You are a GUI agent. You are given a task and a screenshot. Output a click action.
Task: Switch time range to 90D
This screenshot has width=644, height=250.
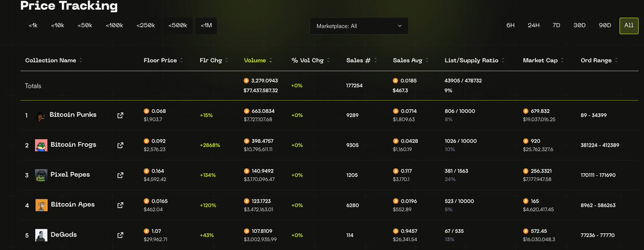(x=605, y=25)
